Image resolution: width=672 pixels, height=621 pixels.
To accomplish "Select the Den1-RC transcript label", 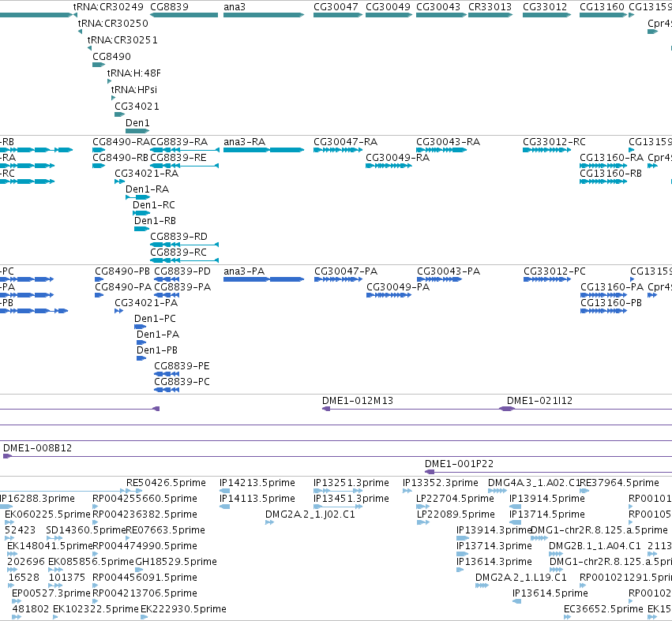I will [154, 205].
